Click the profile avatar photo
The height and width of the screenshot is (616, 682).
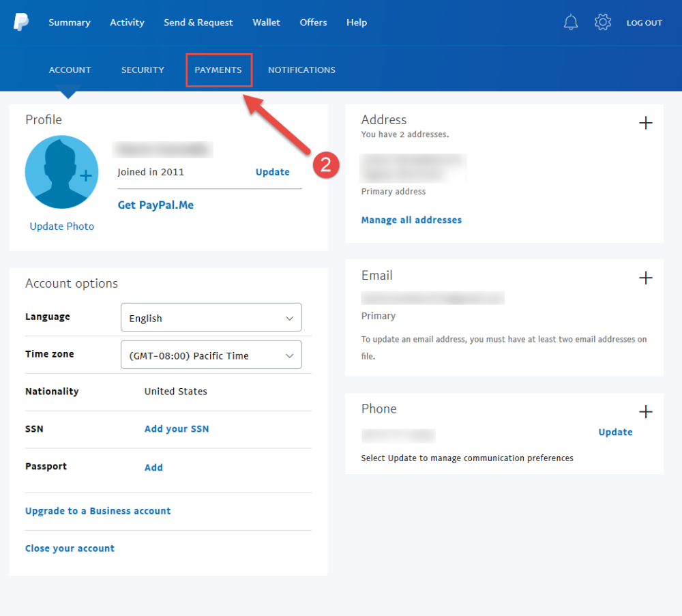pos(62,172)
